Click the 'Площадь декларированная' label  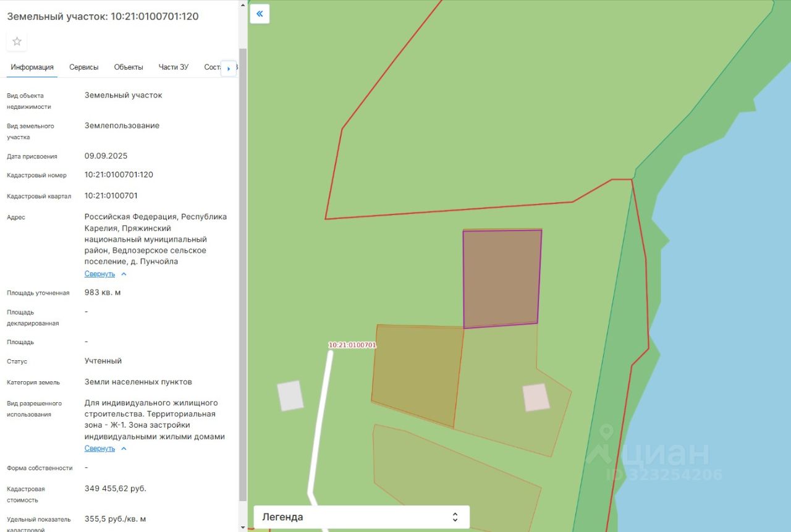pos(33,318)
